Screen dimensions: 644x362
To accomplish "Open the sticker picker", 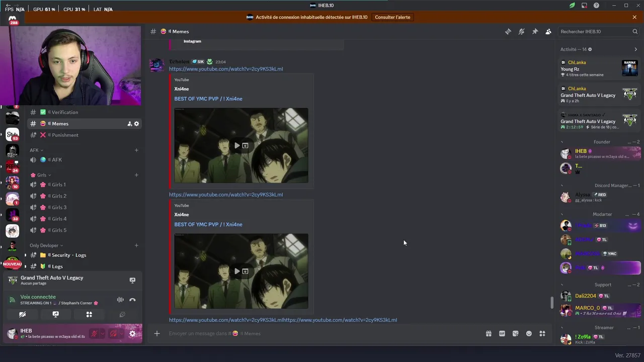I will pyautogui.click(x=515, y=333).
